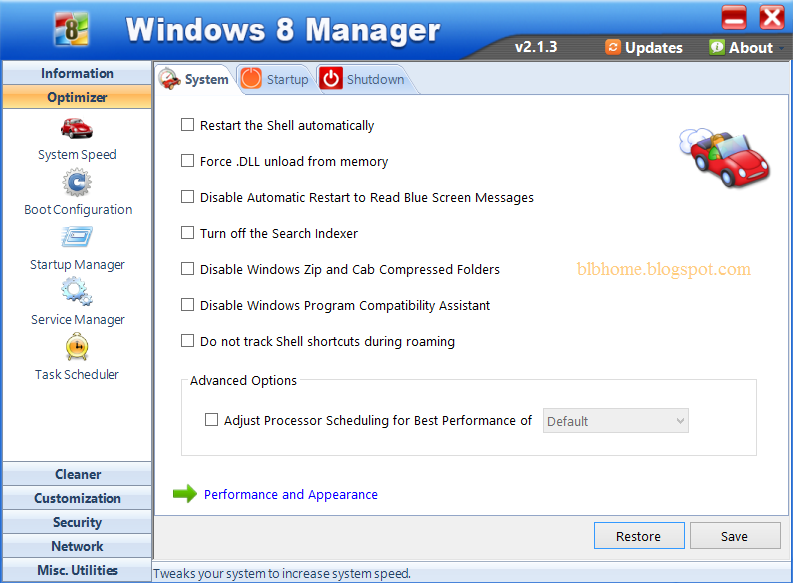Image resolution: width=793 pixels, height=583 pixels.
Task: Click the Save button
Action: coord(734,536)
